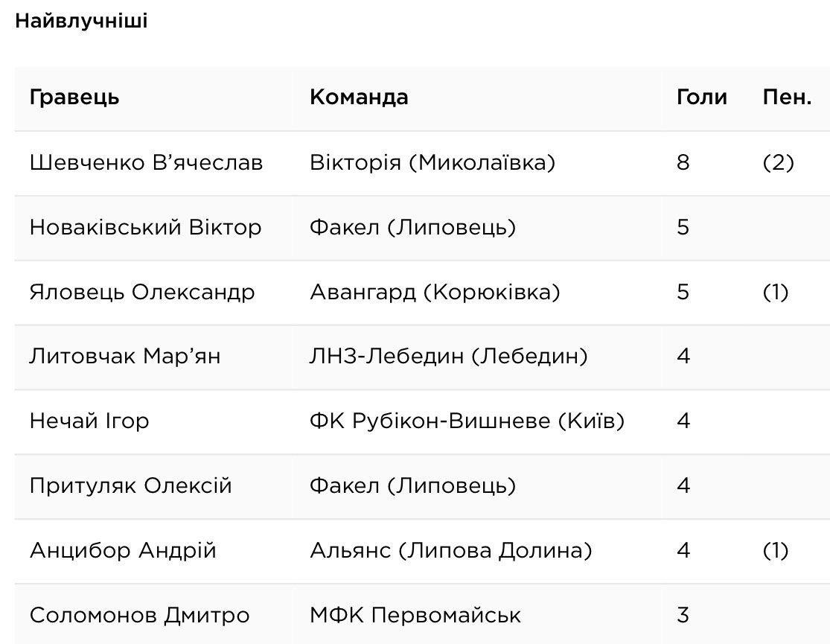Image resolution: width=830 pixels, height=644 pixels.
Task: Click the Найвлучніші section heading
Action: (x=82, y=21)
